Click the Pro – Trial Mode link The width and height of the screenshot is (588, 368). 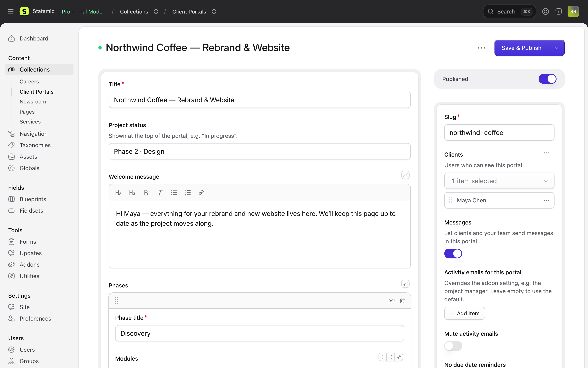pyautogui.click(x=82, y=11)
